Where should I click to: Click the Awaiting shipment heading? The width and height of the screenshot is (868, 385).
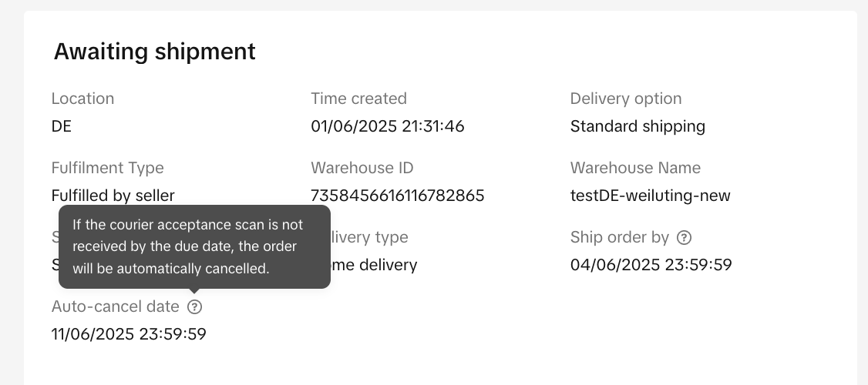(154, 52)
